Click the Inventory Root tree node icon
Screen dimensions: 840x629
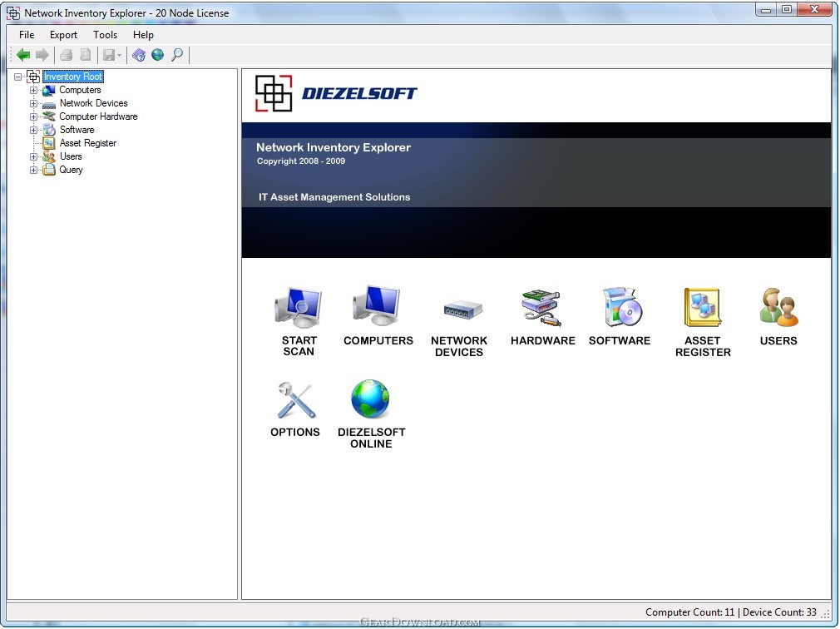[33, 77]
